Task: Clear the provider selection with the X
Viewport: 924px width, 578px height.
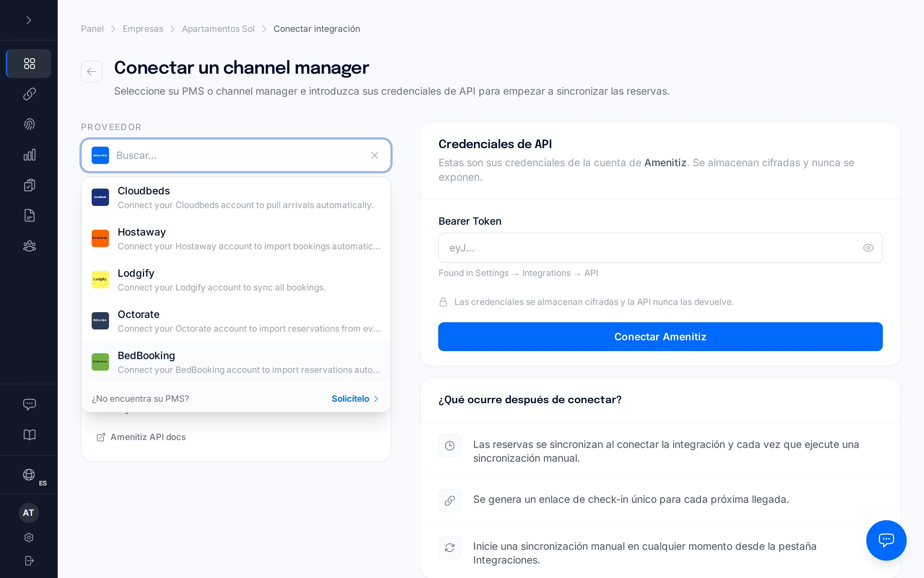Action: (375, 155)
